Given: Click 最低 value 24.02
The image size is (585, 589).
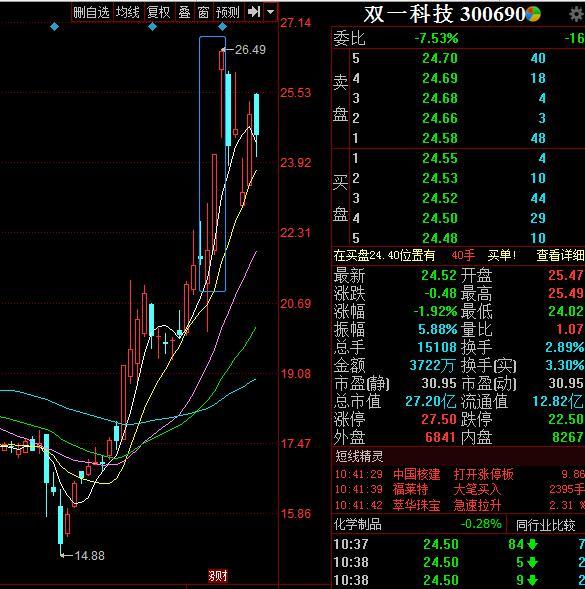Looking at the screenshot, I should coord(565,311).
